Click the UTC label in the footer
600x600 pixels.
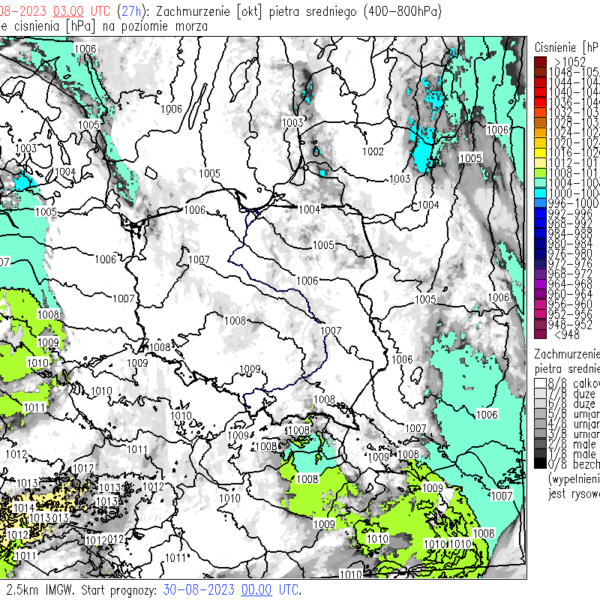coord(288,590)
